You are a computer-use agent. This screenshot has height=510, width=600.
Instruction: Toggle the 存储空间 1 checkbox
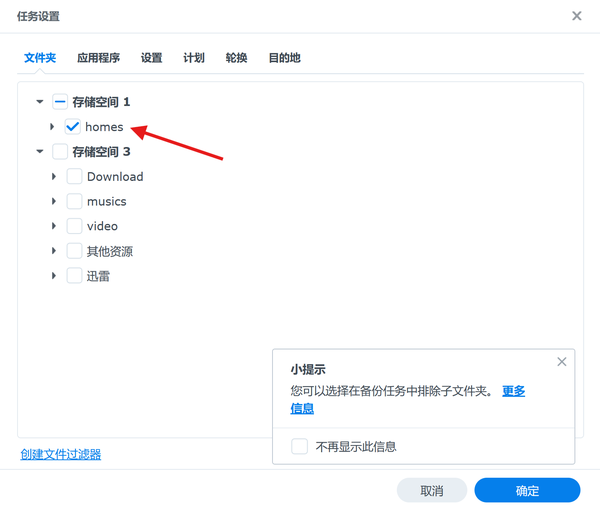[x=60, y=102]
